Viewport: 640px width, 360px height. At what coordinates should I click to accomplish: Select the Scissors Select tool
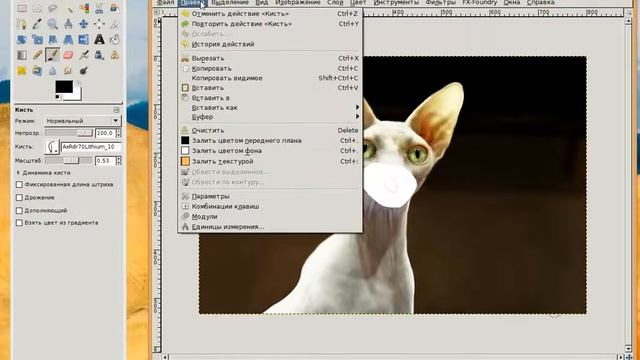pyautogui.click(x=99, y=8)
